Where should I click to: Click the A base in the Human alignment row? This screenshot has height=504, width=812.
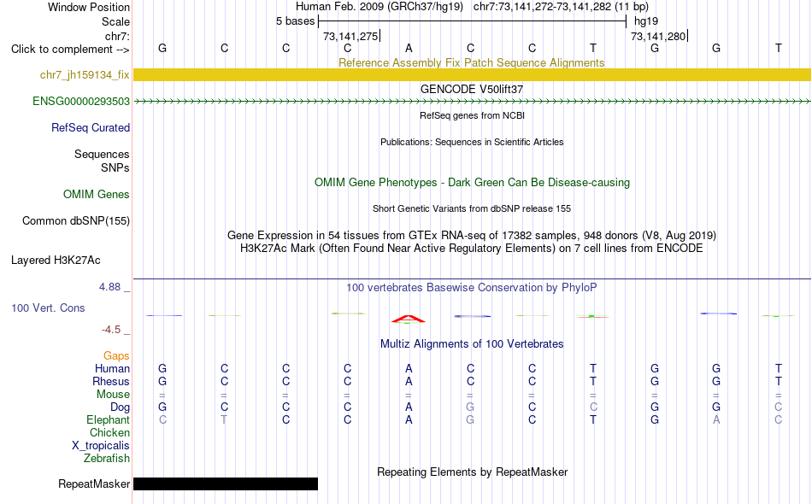(x=409, y=368)
